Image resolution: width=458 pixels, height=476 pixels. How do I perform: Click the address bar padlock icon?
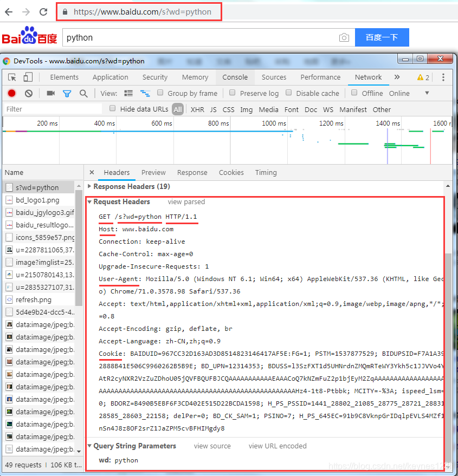tap(64, 12)
